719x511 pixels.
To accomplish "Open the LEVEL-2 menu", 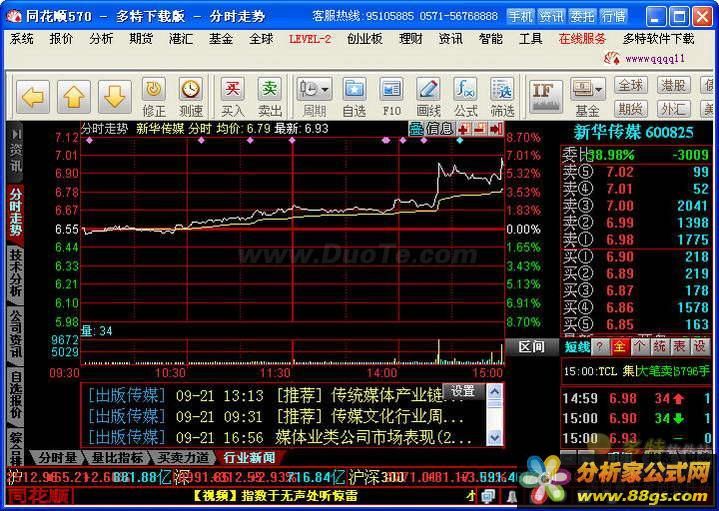I will [310, 39].
